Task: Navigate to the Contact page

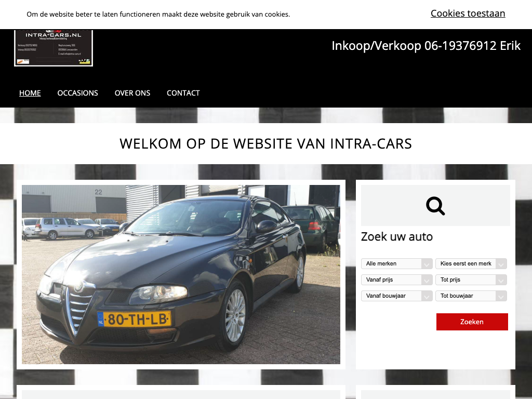Action: (183, 93)
